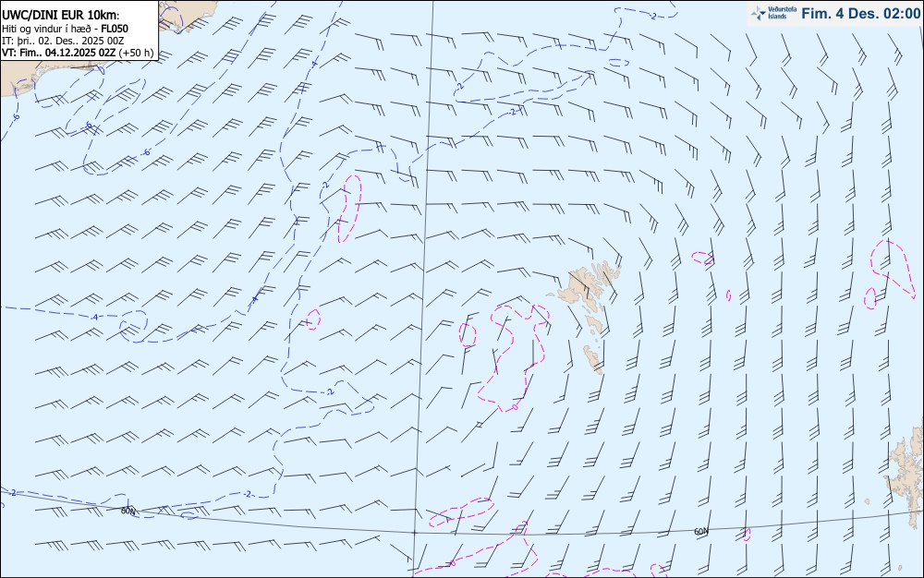Screen dimensions: 924x578
Task: Click the 'UWC/DINI EUR 10km' title text
Action: pyautogui.click(x=60, y=16)
